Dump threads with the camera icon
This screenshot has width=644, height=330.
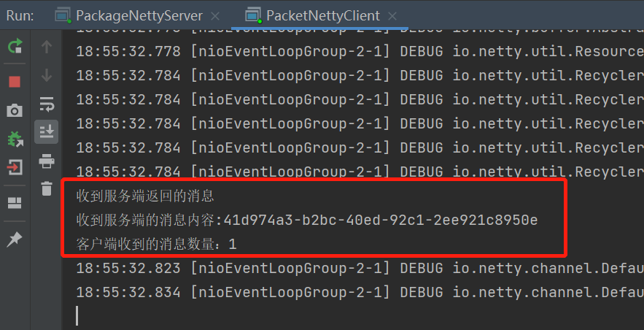(15, 110)
